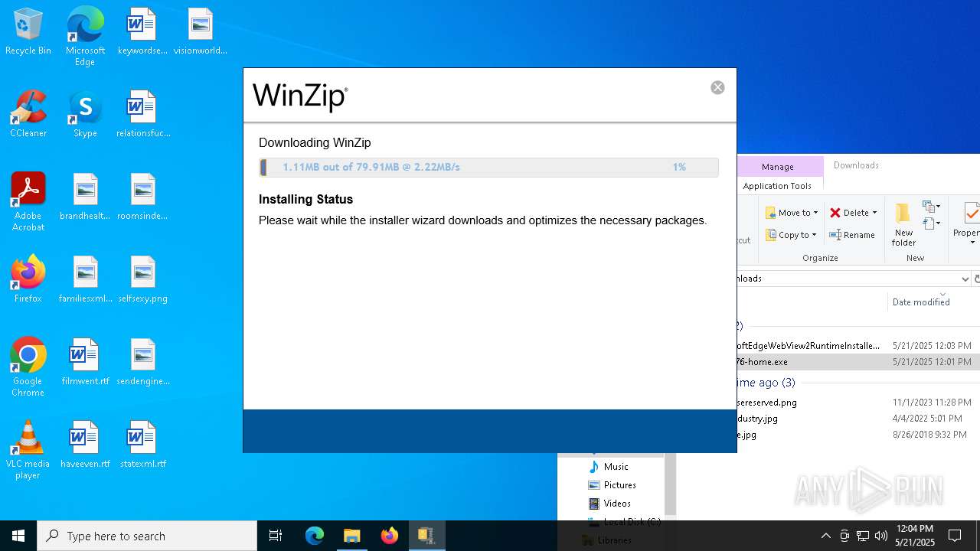Switch to the WinZip installer taskbar button
This screenshot has width=980, height=551.
tap(426, 536)
